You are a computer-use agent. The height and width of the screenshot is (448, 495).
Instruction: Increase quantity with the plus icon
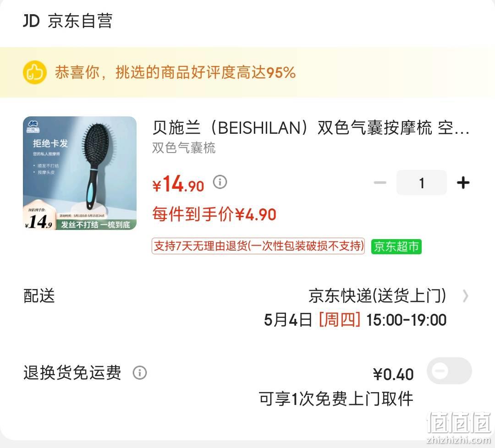[x=463, y=183]
